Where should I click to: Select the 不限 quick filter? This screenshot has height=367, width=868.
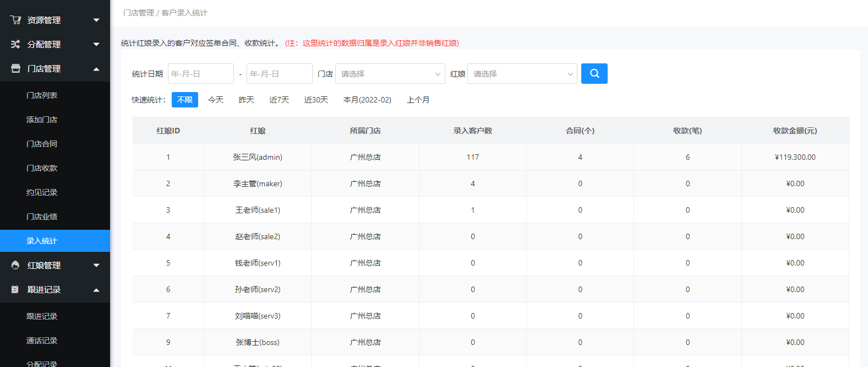tap(184, 100)
